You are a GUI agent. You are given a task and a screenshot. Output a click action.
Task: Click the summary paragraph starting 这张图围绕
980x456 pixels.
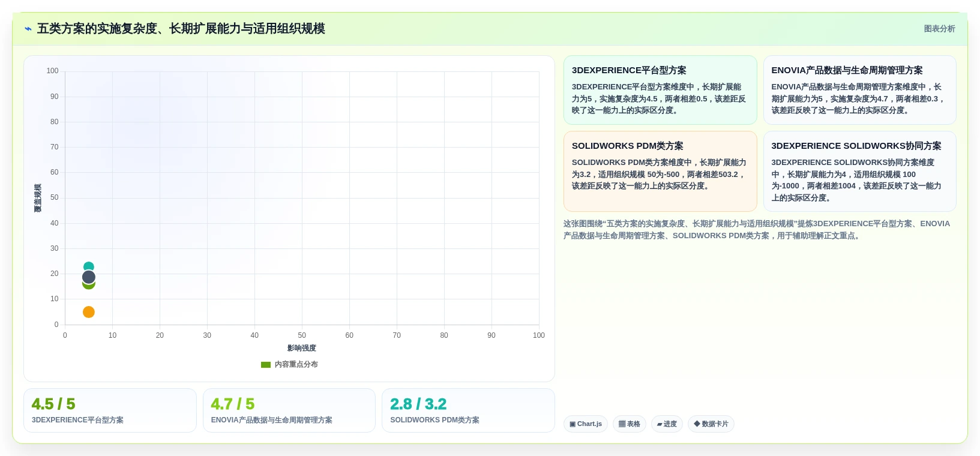click(757, 230)
